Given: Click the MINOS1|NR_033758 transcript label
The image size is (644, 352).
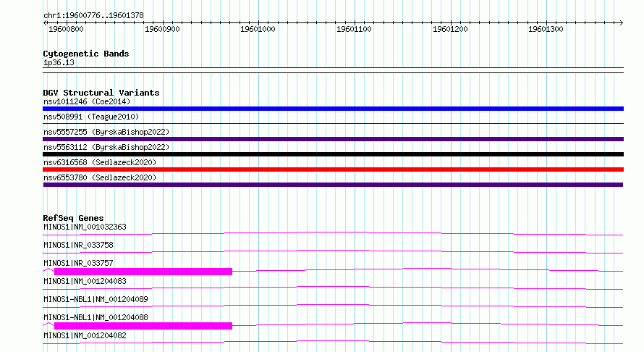Looking at the screenshot, I should tap(78, 245).
